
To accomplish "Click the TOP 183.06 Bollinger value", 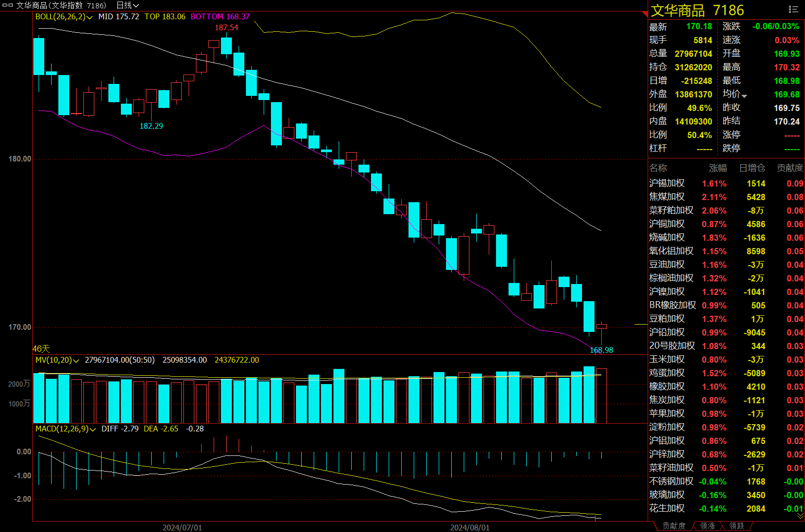I will [x=165, y=17].
